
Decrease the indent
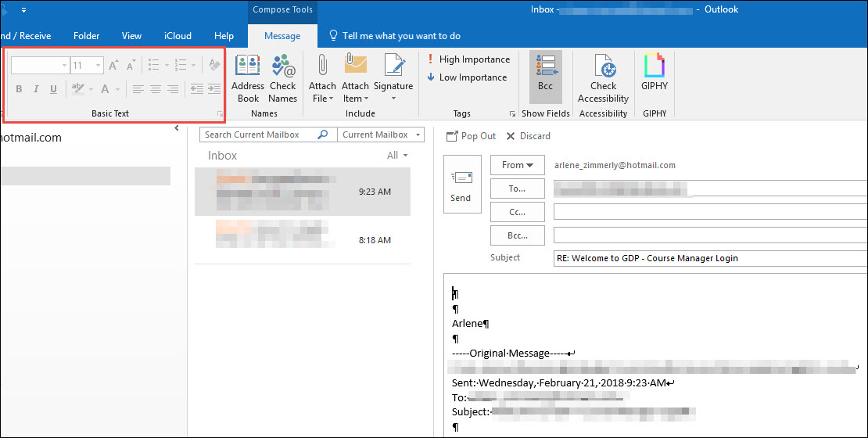(196, 88)
